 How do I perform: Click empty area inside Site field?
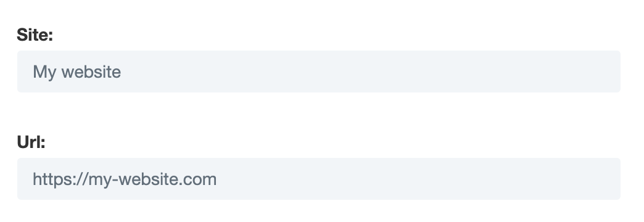click(369, 72)
